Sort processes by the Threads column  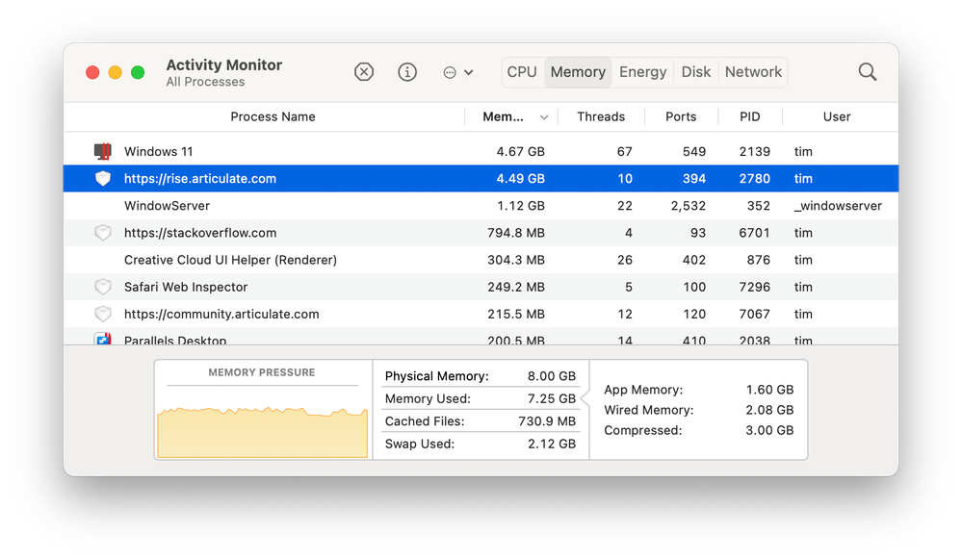click(601, 117)
